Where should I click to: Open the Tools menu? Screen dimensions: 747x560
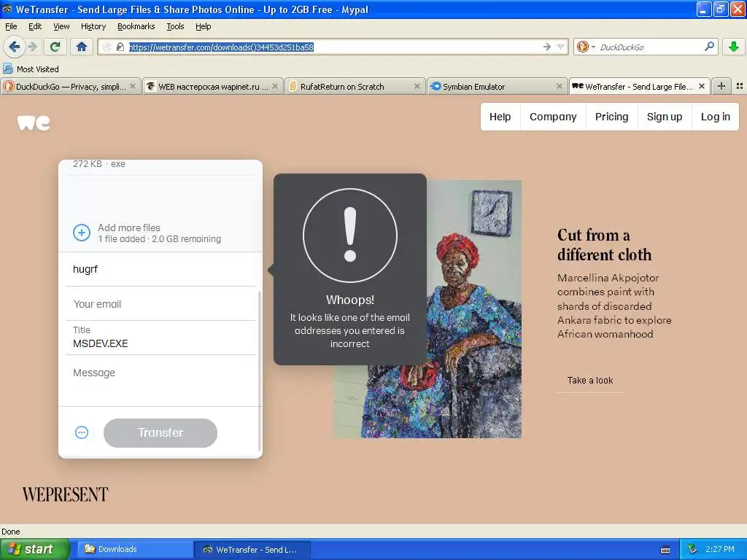pos(175,26)
